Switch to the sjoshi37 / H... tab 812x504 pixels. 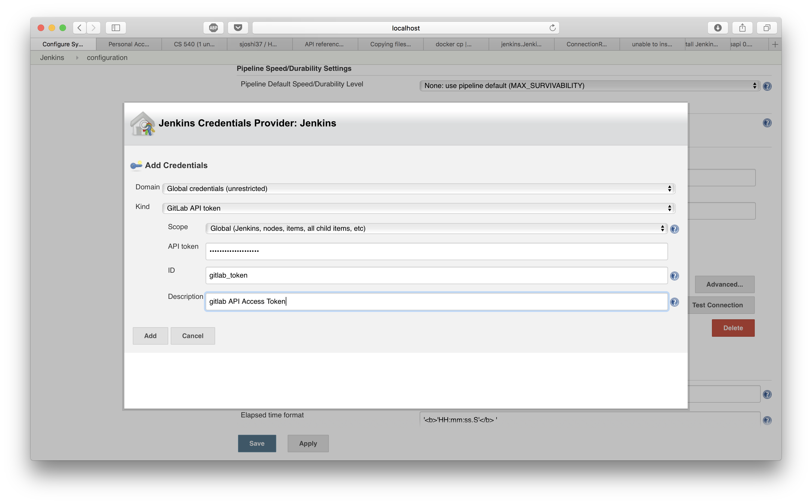(260, 44)
